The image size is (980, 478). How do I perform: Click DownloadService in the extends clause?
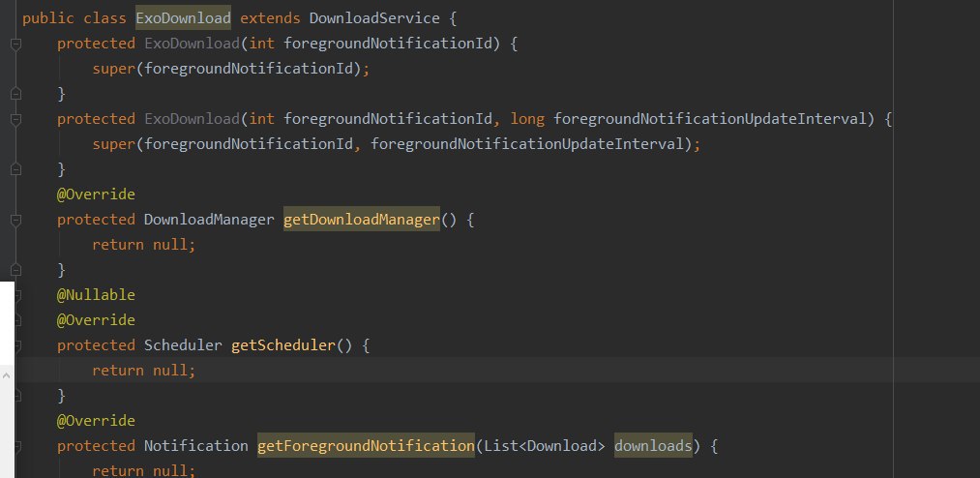coord(374,18)
